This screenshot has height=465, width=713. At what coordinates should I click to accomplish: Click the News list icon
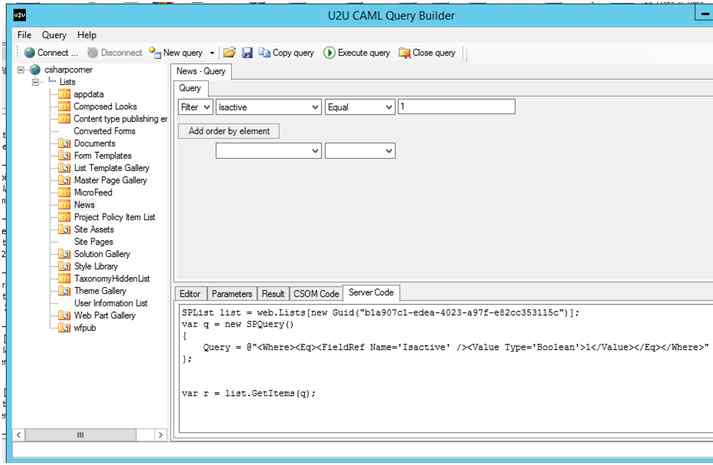coord(64,205)
